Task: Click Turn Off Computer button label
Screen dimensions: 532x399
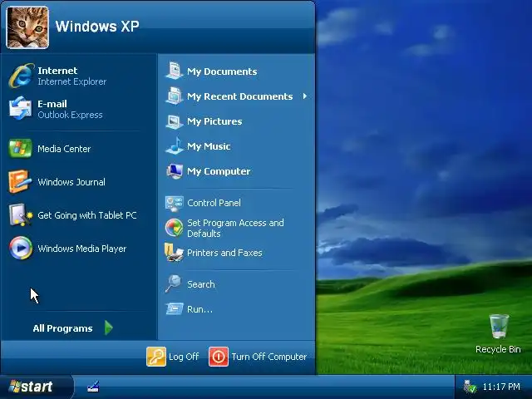Action: pos(269,357)
